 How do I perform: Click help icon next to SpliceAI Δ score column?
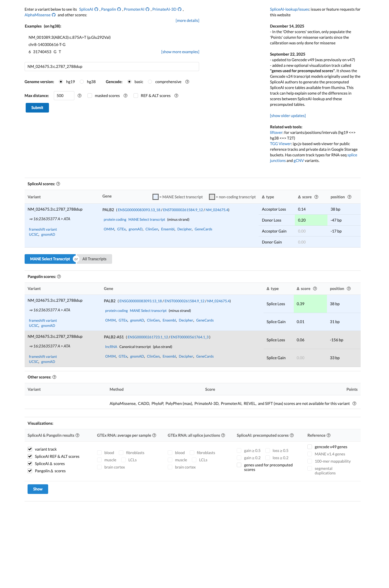coord(316,197)
